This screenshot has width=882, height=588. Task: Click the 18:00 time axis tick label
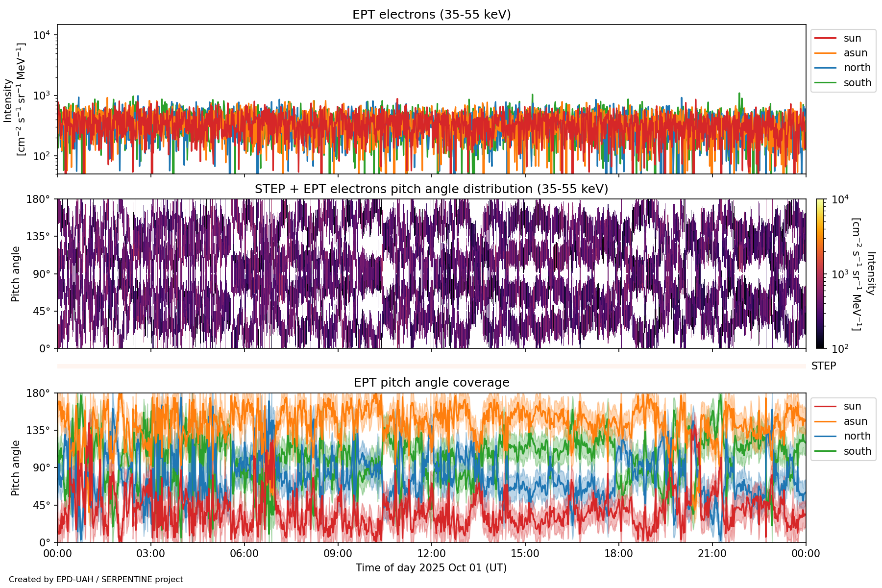[x=618, y=554]
